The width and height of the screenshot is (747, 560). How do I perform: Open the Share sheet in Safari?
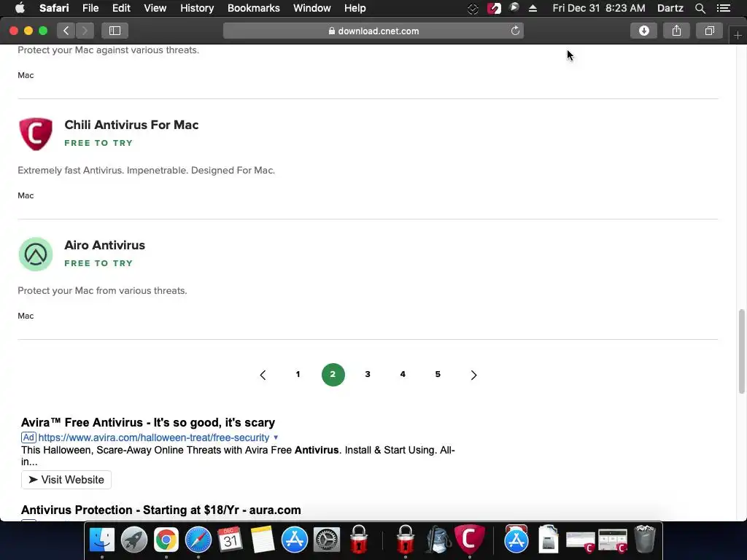[676, 31]
